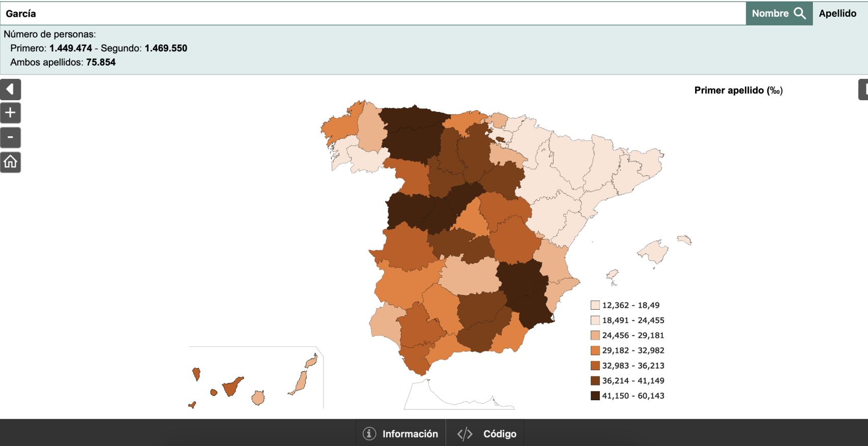Click Tenerife island in the Canary inset
The width and height of the screenshot is (868, 446).
point(232,386)
